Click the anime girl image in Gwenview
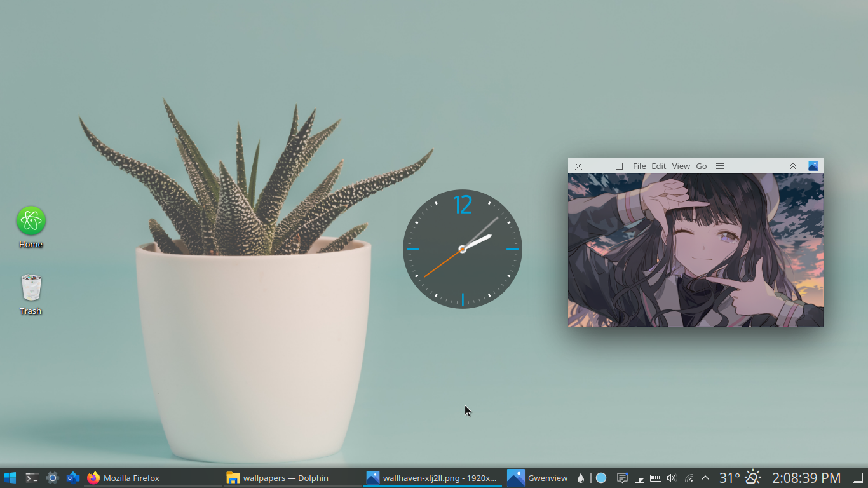 click(x=696, y=250)
